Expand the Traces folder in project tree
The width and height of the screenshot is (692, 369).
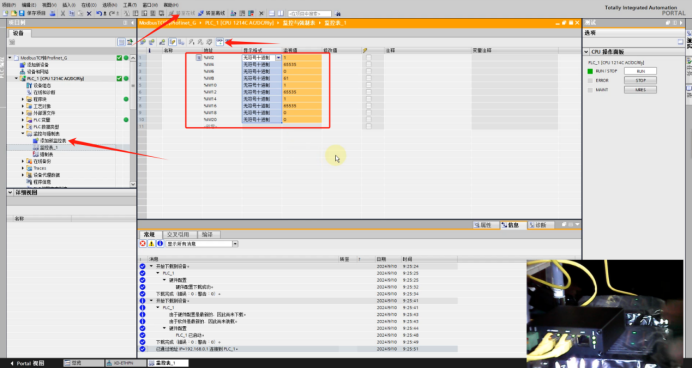point(23,168)
